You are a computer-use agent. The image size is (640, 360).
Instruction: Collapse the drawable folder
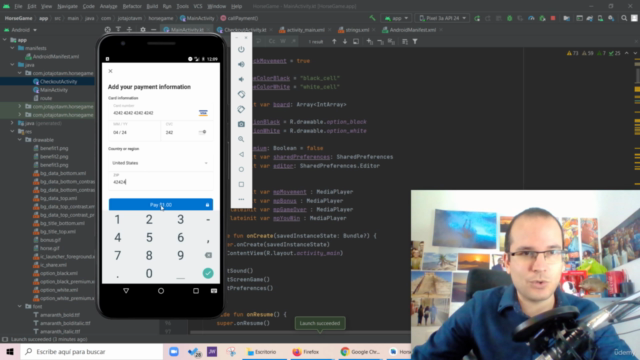point(20,140)
